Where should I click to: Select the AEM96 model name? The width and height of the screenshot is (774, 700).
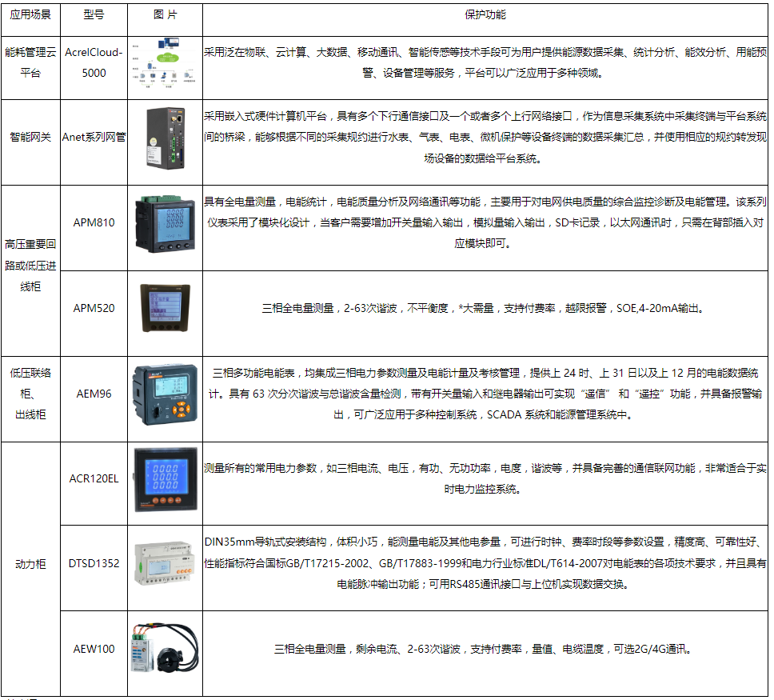94,394
